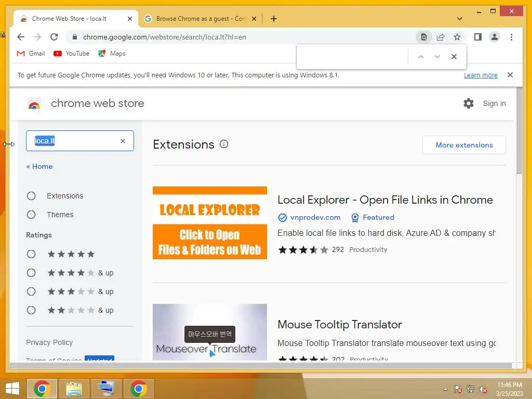The width and height of the screenshot is (532, 399).
Task: Open the computer keyboard taskbar app
Action: click(x=106, y=389)
